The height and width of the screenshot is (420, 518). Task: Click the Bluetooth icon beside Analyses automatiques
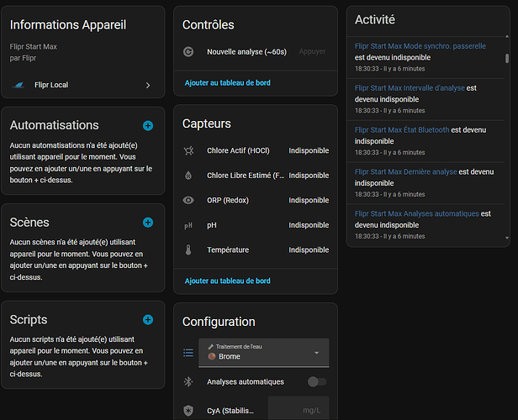click(x=188, y=381)
